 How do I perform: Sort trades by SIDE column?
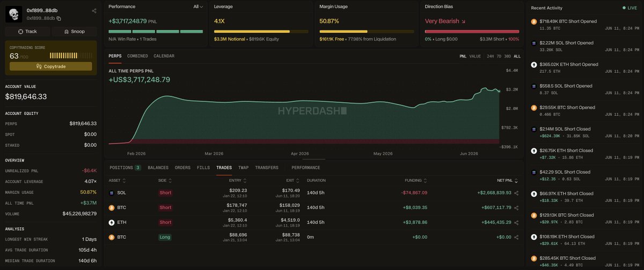(165, 181)
